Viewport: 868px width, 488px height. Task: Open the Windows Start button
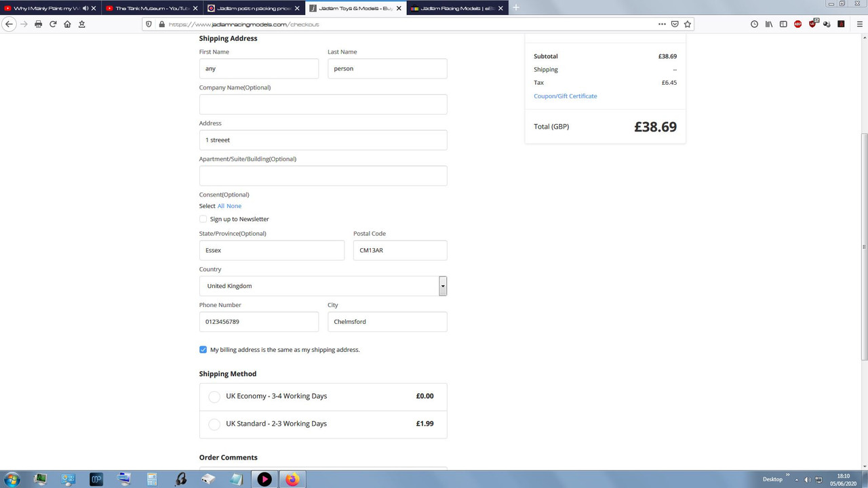12,479
